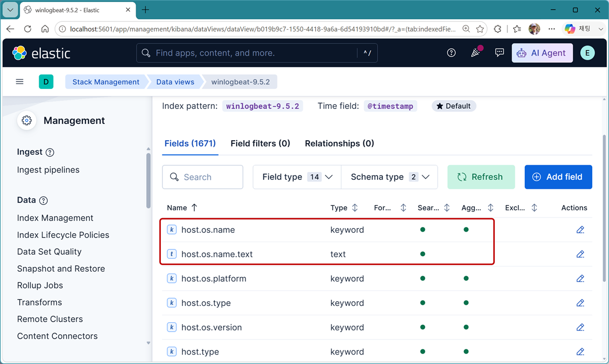Click the Refresh fields button
Image resolution: width=609 pixels, height=364 pixels.
[481, 177]
